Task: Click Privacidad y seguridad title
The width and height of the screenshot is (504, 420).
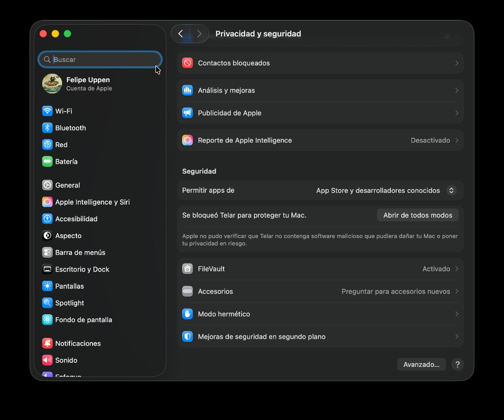Action: 258,34
